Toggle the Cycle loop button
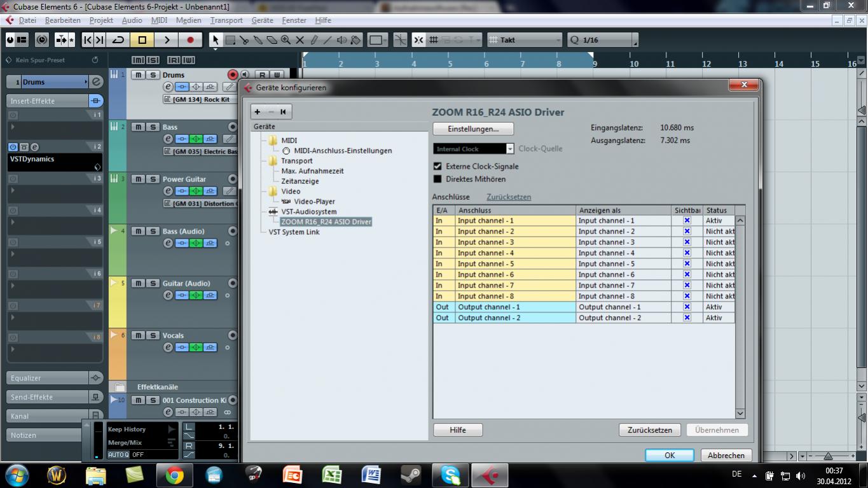 [118, 40]
